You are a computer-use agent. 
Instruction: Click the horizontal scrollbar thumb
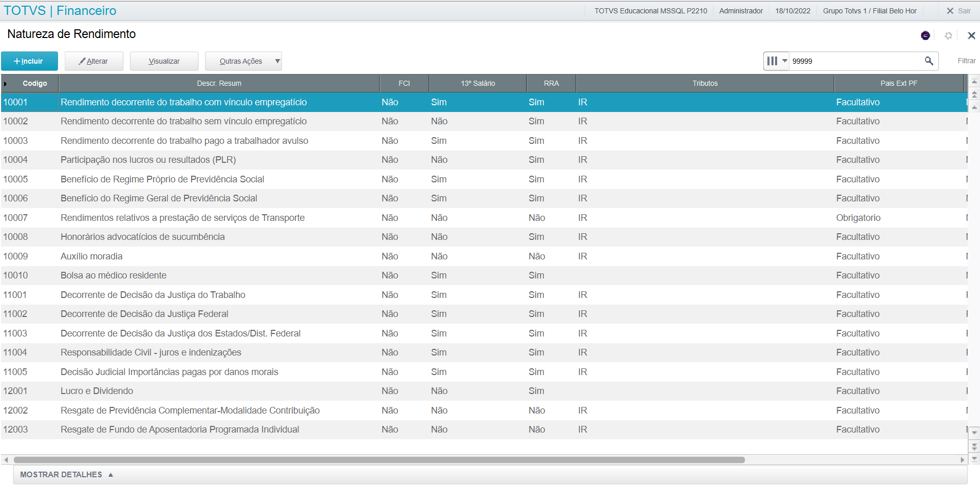point(379,460)
